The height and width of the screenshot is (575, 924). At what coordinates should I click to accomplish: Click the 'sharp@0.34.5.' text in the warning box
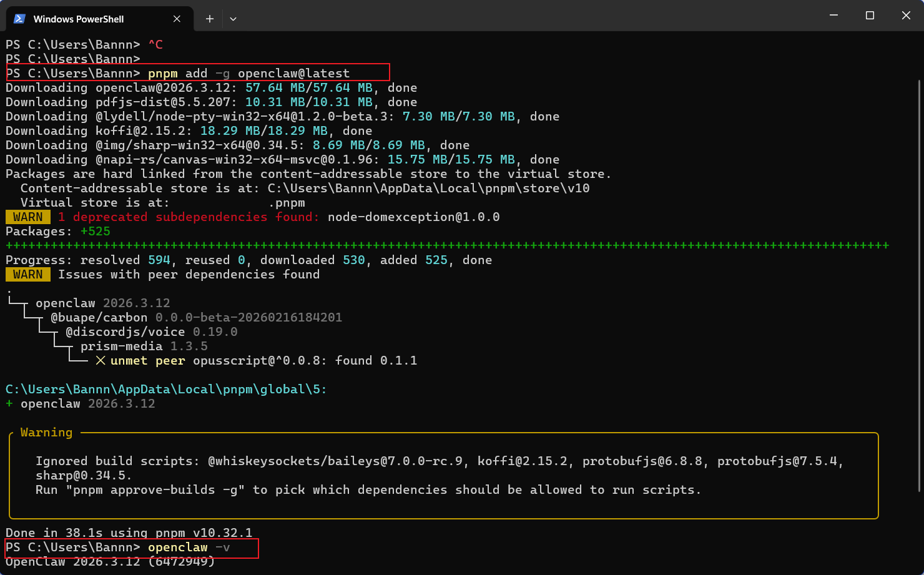coord(84,475)
